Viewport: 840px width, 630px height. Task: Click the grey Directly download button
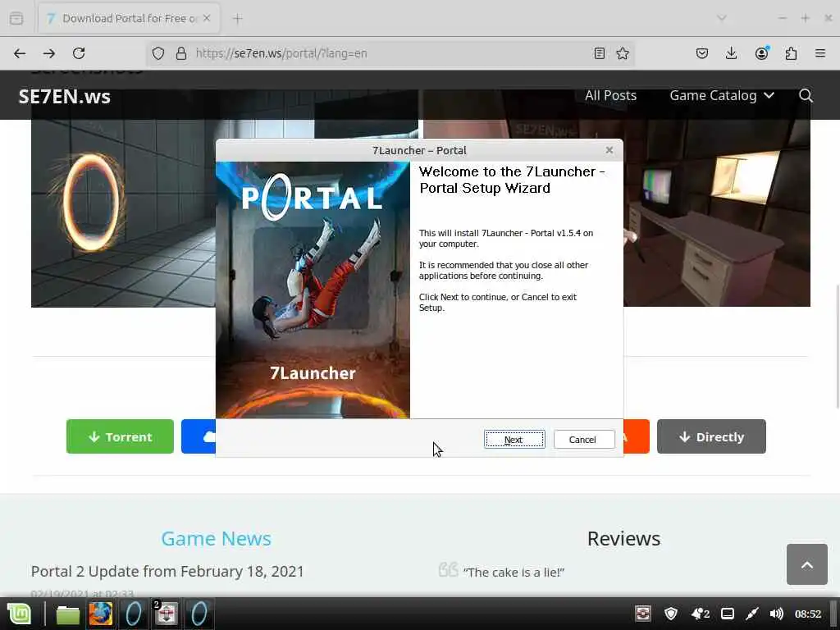pyautogui.click(x=711, y=436)
